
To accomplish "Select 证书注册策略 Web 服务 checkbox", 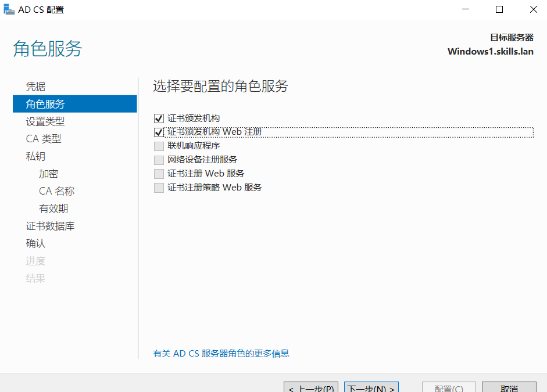I will [x=159, y=188].
